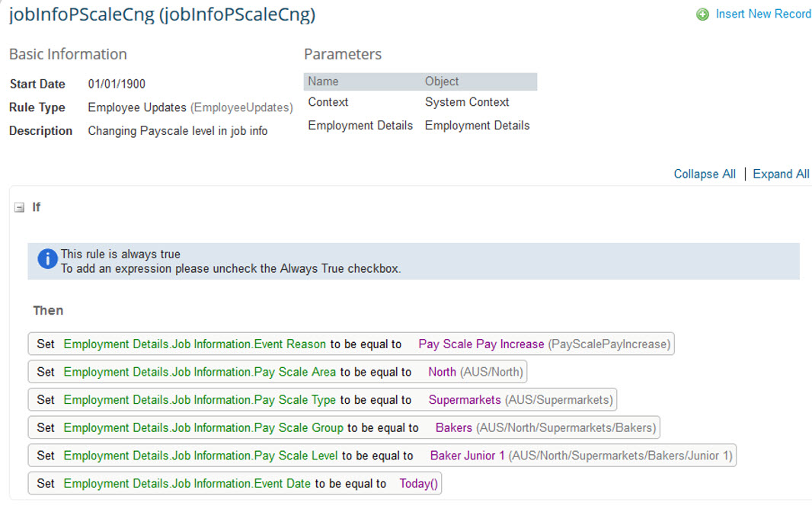Click the green plus Insert New Record icon
Image resolution: width=812 pixels, height=512 pixels.
click(702, 14)
